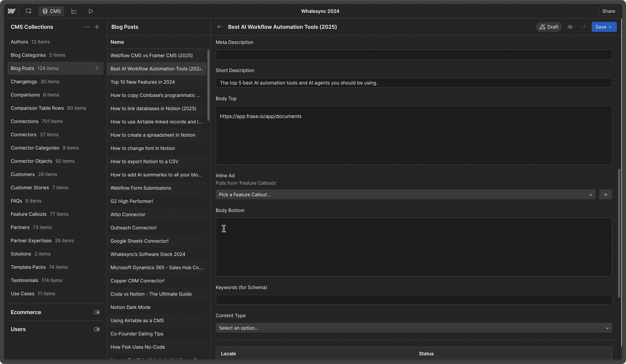Screen dimensions: 626x364
Task: Click the redo arrow icon near Save
Action: [x=584, y=27]
